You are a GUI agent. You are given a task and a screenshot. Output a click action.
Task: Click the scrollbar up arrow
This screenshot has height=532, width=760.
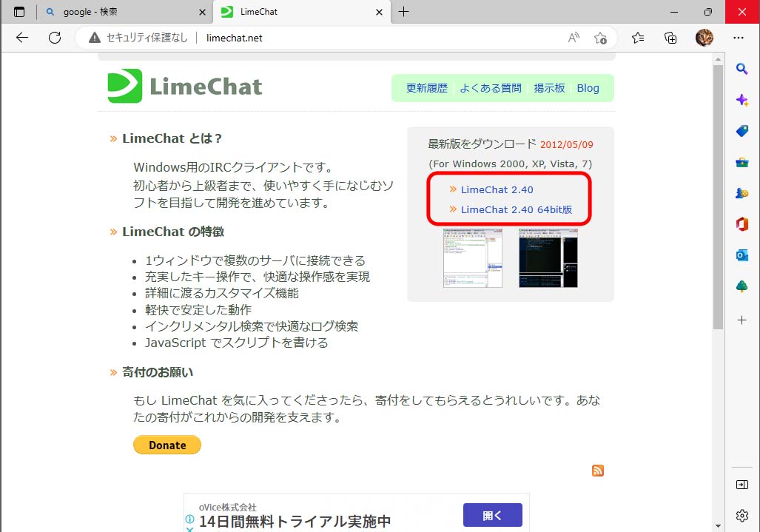(718, 59)
